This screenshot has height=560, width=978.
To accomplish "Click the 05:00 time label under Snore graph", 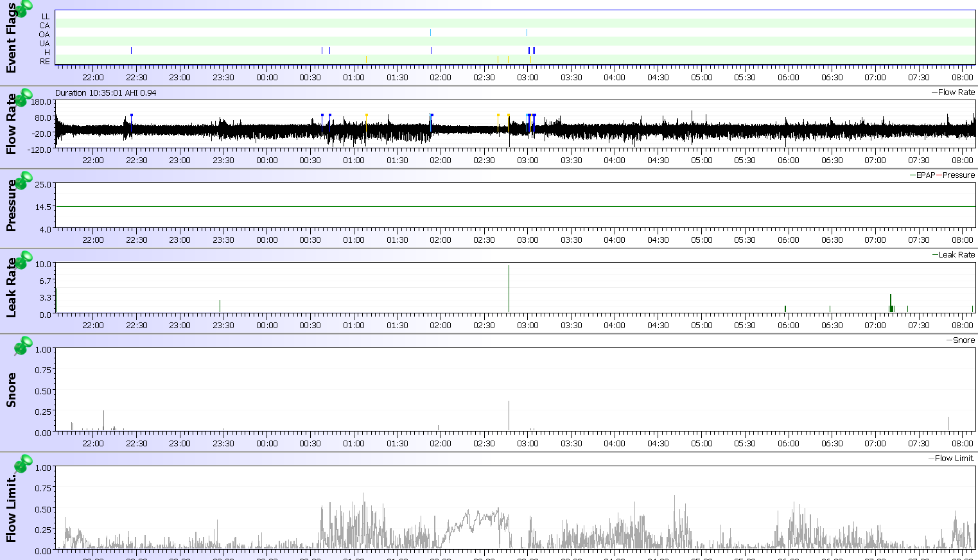I will coord(702,444).
